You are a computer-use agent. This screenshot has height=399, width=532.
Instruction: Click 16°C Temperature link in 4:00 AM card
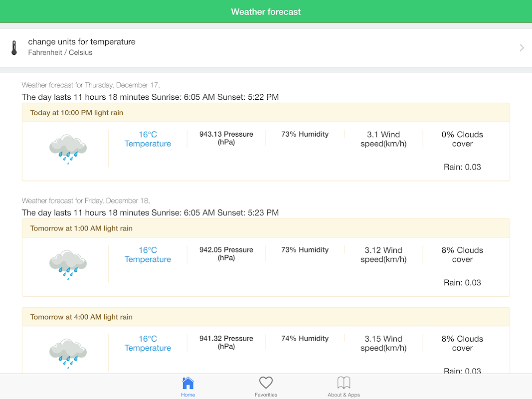[x=148, y=344]
